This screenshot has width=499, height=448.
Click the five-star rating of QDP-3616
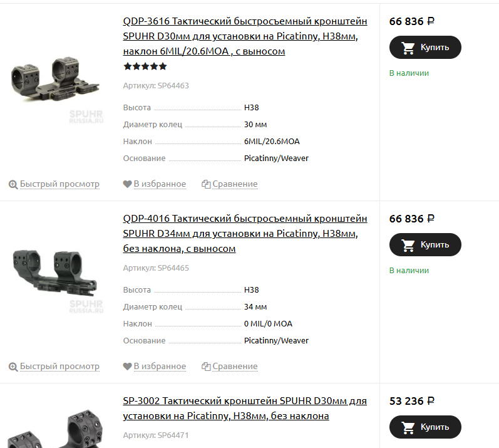(x=145, y=66)
